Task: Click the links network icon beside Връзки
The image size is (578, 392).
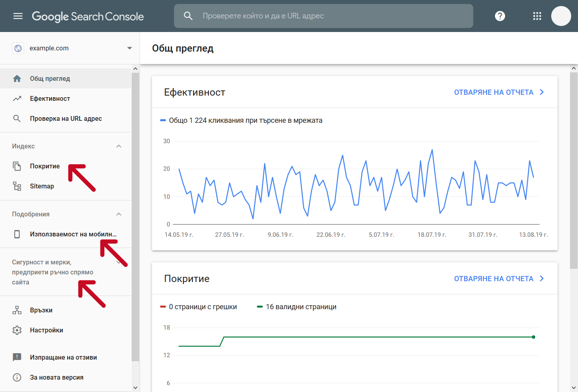Action: click(x=17, y=310)
